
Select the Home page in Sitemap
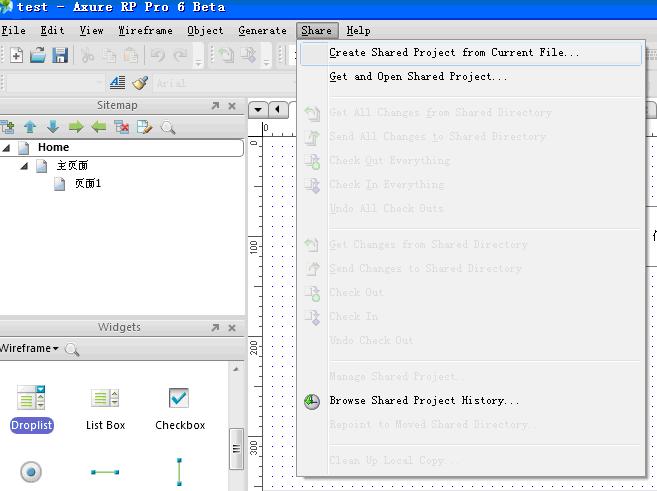(53, 147)
